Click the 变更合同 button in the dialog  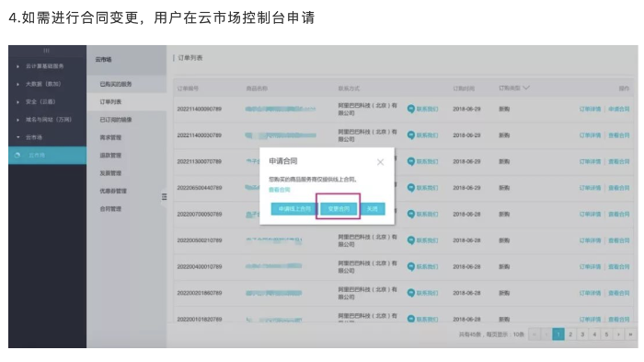click(x=339, y=209)
